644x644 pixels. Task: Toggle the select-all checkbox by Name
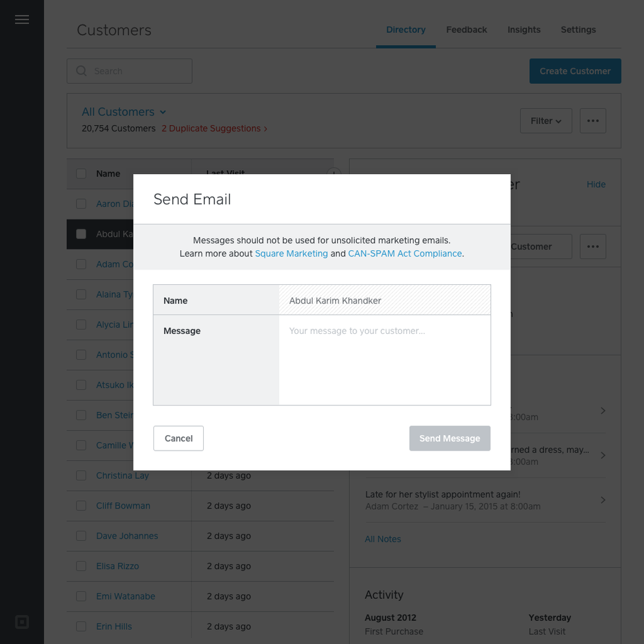81,173
